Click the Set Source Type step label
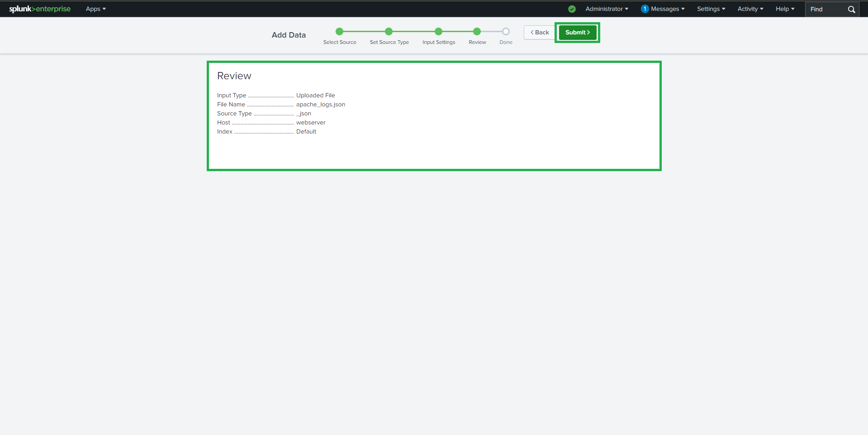Image resolution: width=868 pixels, height=435 pixels. click(389, 42)
